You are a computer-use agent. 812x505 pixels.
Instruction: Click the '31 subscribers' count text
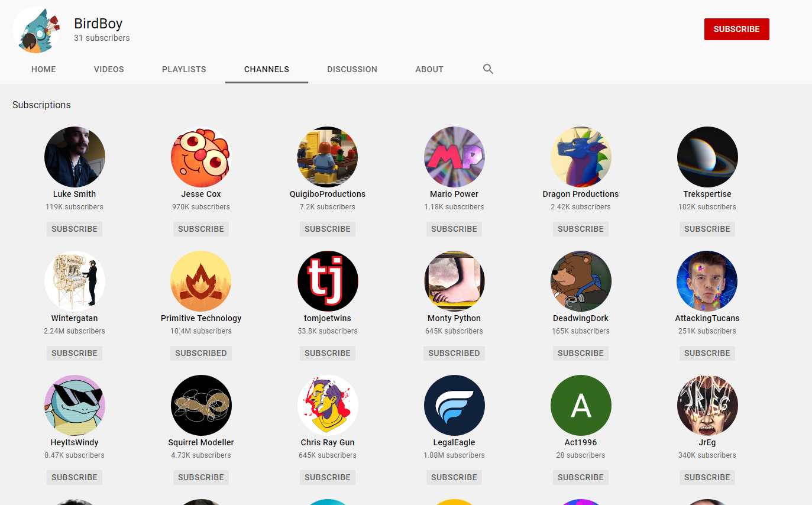coord(102,38)
